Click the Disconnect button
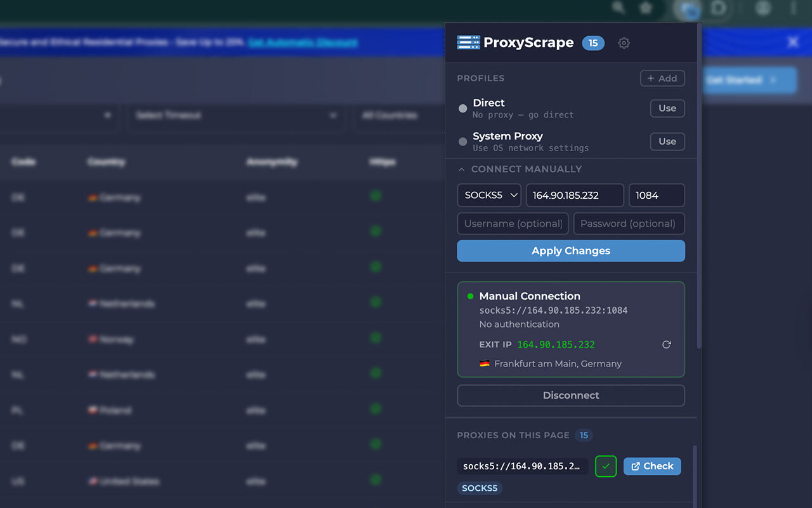Viewport: 812px width, 508px height. (x=571, y=396)
